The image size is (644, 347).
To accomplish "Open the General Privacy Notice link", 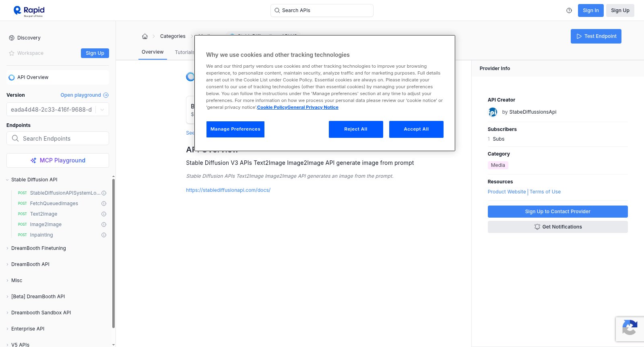I will [x=313, y=107].
